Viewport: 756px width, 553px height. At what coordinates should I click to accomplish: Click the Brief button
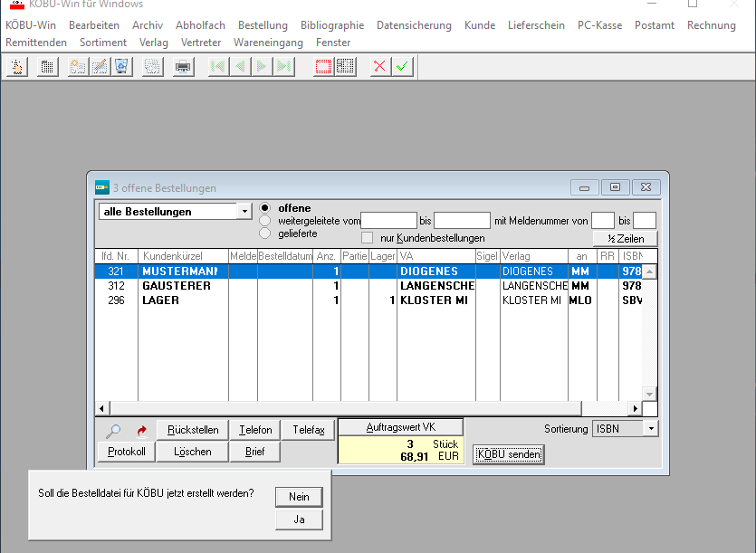[x=255, y=452]
